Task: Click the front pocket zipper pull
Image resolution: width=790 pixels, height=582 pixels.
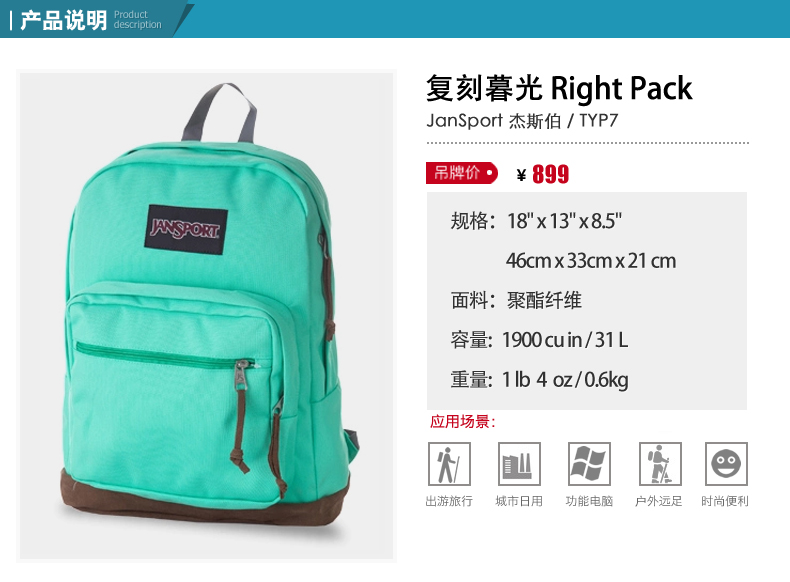Action: (241, 375)
